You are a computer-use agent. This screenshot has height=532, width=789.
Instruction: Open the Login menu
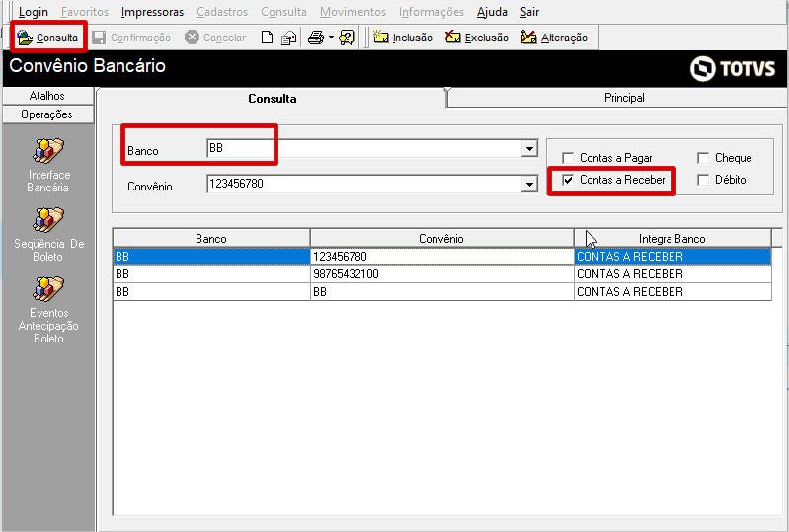[34, 12]
